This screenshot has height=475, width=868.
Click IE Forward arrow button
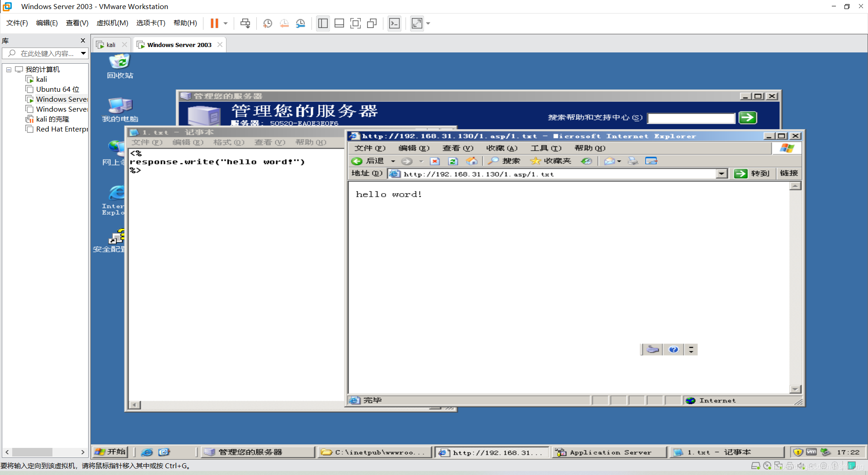[407, 161]
